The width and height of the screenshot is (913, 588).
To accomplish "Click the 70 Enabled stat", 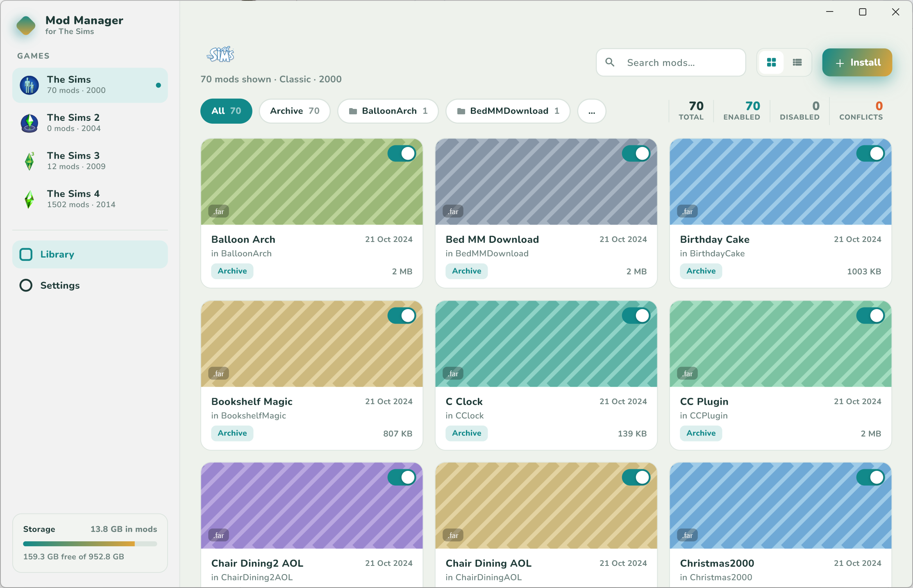I will (x=742, y=111).
